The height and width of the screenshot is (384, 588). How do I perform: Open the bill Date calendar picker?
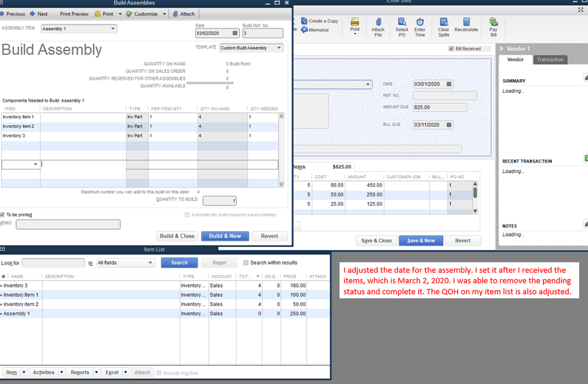(449, 84)
